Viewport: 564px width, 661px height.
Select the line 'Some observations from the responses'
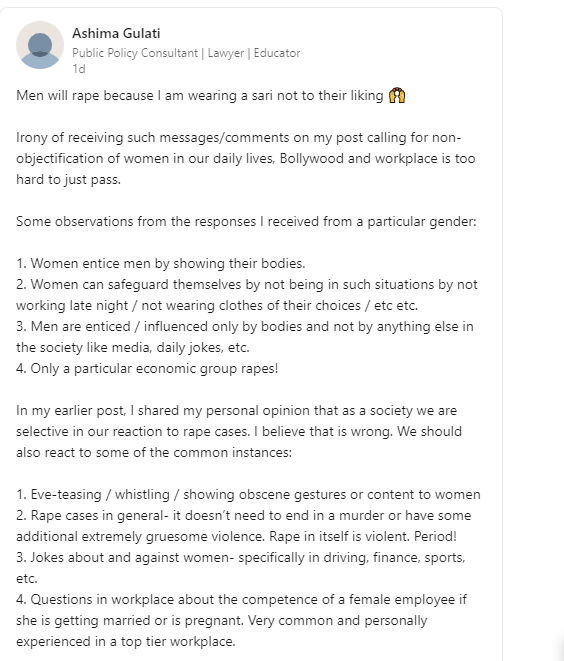pos(246,222)
